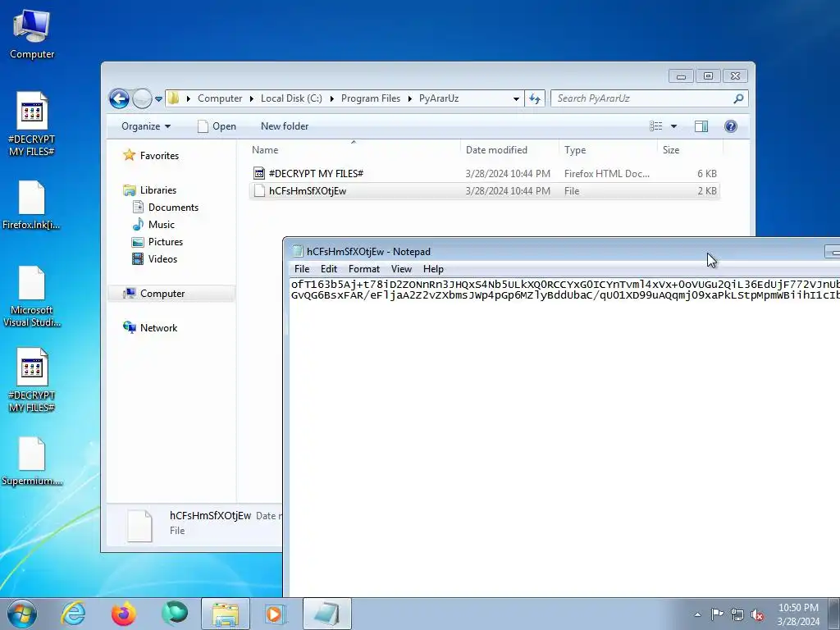Expand the arrow after Local Disk (C:) breadcrumb
Screen dimensions: 840x630
(x=332, y=98)
